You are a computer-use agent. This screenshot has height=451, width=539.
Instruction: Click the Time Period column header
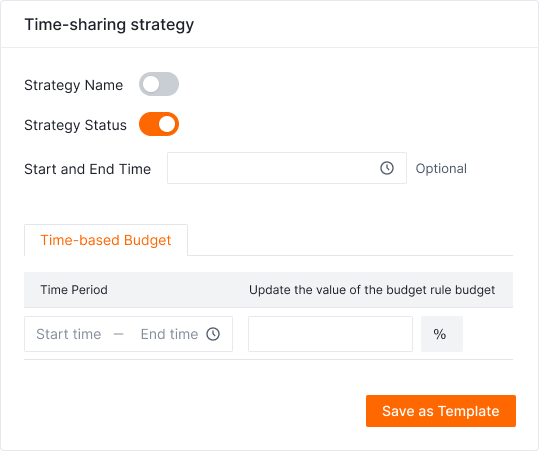click(74, 290)
